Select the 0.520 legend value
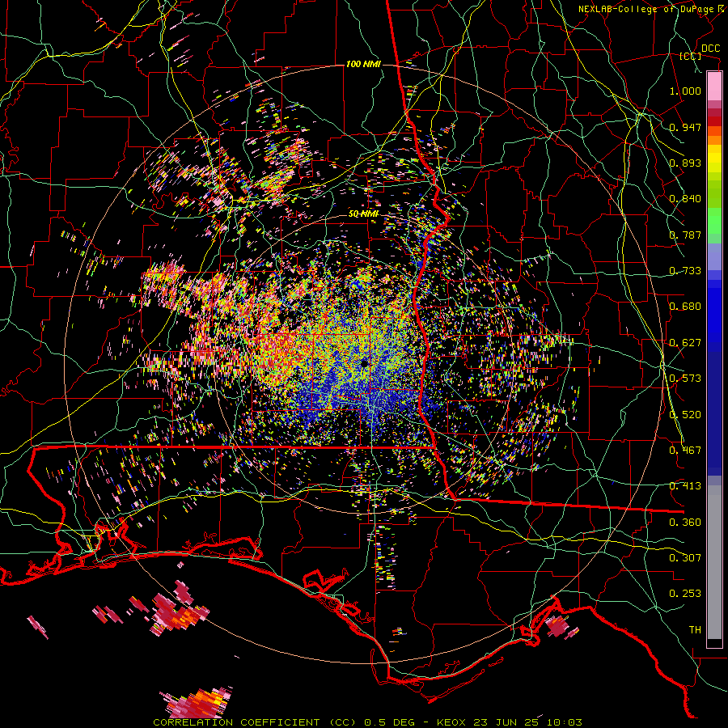 tap(685, 415)
